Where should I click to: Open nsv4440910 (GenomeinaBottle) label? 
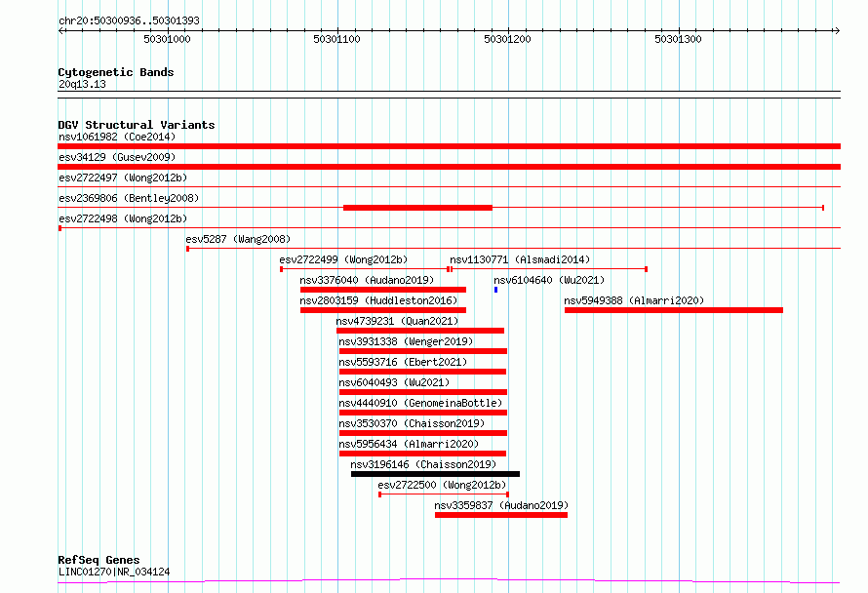pos(420,403)
